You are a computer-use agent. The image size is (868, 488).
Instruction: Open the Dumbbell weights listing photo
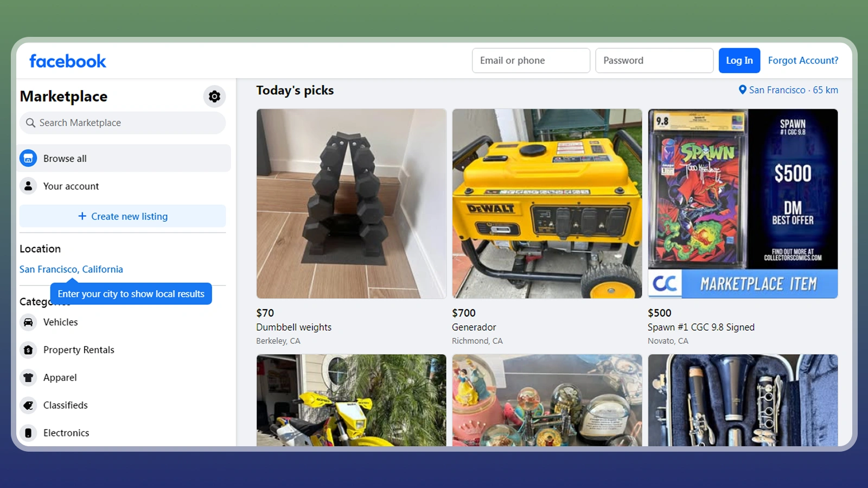pyautogui.click(x=352, y=204)
